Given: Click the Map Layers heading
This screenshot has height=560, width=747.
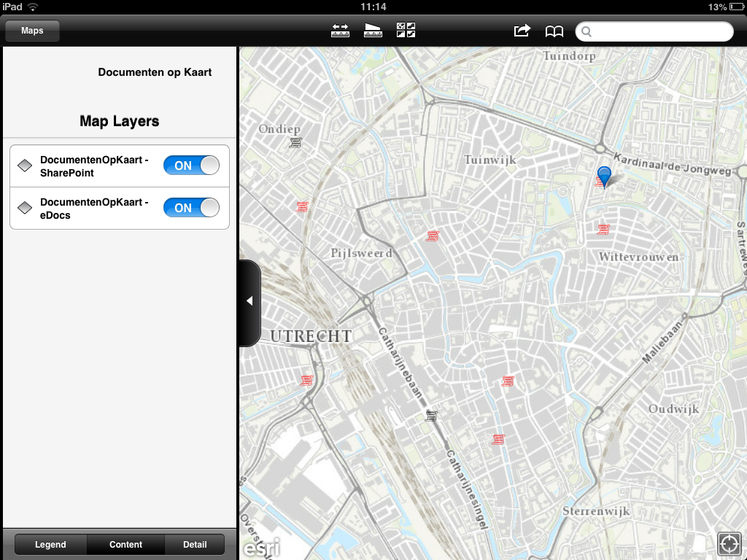Looking at the screenshot, I should 120,121.
